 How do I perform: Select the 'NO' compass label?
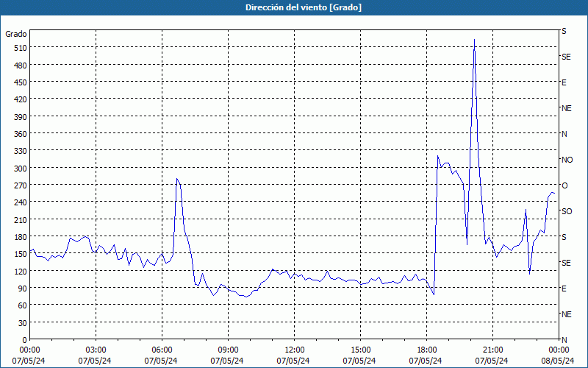click(567, 160)
